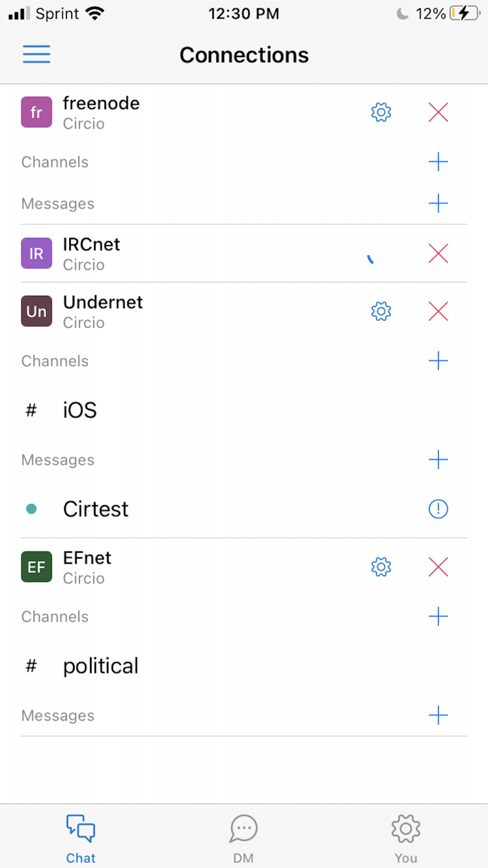This screenshot has height=868, width=488.
Task: Click the freenode avatar badge
Action: (x=36, y=112)
